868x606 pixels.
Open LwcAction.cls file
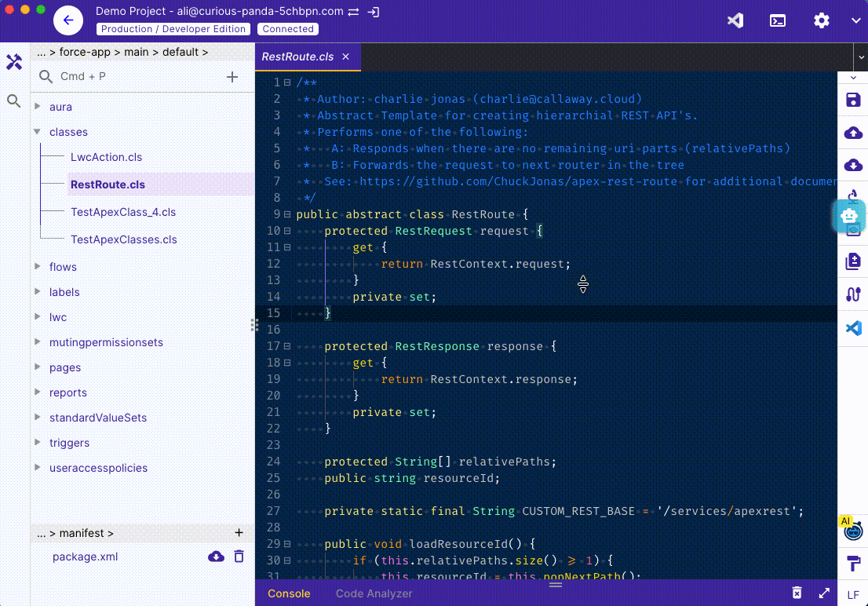pyautogui.click(x=106, y=157)
